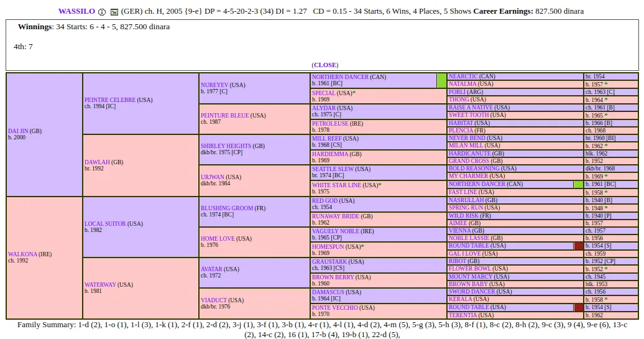This screenshot has width=644, height=339.
Task: Click MILAN MILL (USA)
Action: click(467, 146)
